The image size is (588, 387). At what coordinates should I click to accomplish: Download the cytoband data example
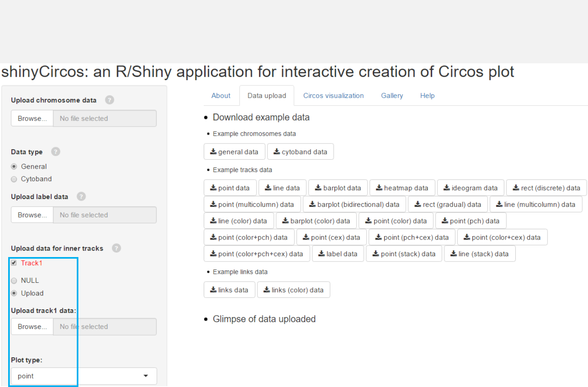click(x=301, y=152)
